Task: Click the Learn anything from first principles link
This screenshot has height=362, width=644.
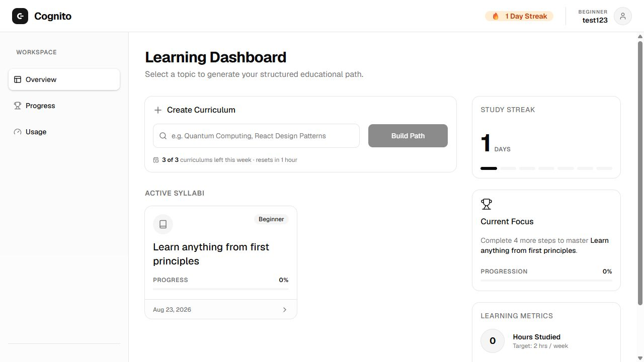Action: click(x=211, y=254)
